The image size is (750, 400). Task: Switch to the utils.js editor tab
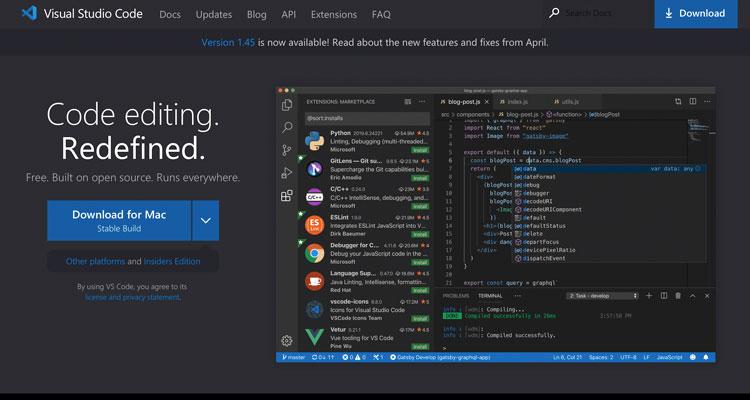(570, 102)
